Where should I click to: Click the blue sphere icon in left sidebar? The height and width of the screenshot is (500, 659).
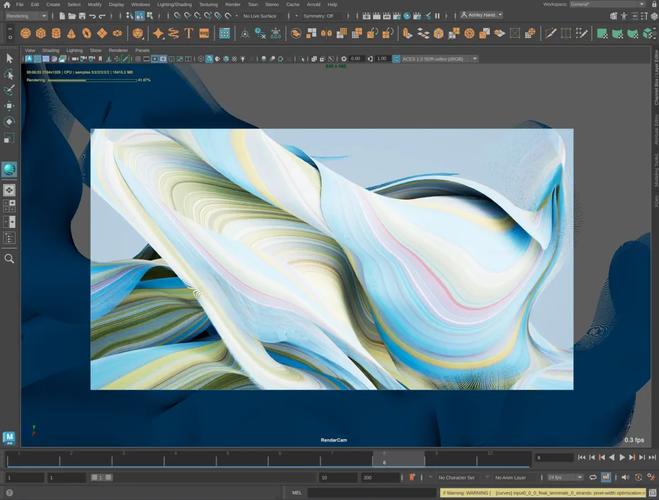pyautogui.click(x=9, y=169)
